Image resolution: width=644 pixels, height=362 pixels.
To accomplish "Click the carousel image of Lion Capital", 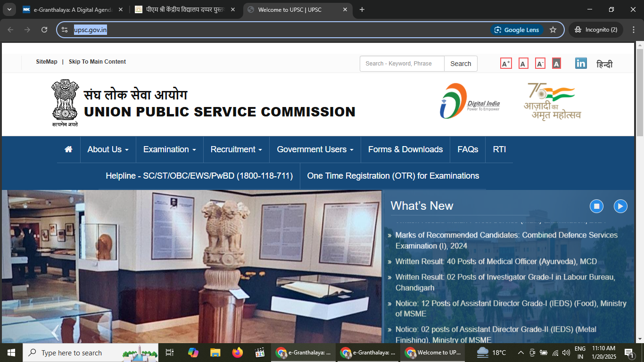I will pyautogui.click(x=192, y=266).
